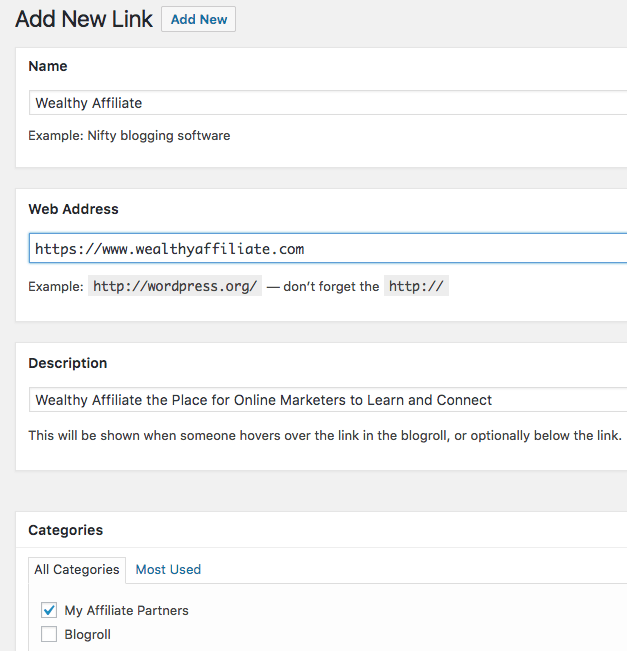This screenshot has width=627, height=651.
Task: Select the Add New Link page heading
Action: [x=84, y=19]
